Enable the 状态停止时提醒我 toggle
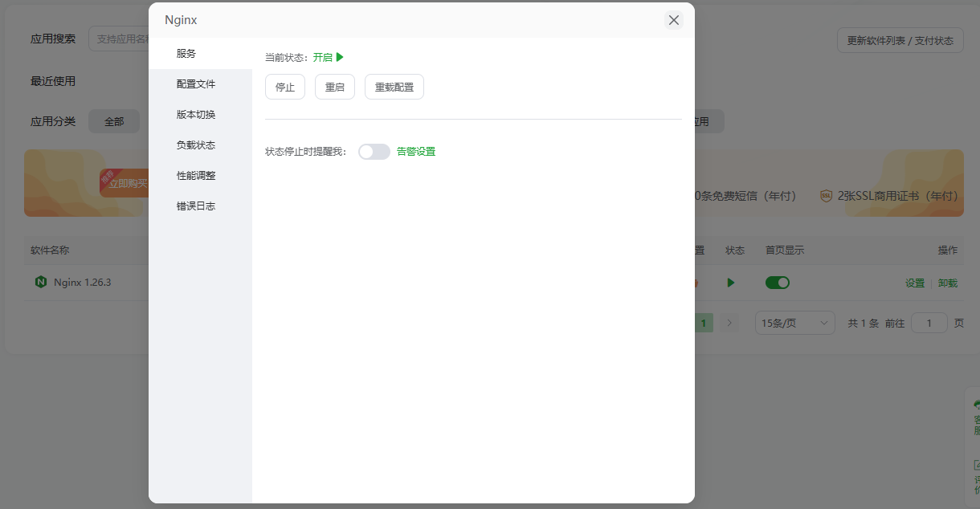The image size is (980, 509). pos(374,151)
